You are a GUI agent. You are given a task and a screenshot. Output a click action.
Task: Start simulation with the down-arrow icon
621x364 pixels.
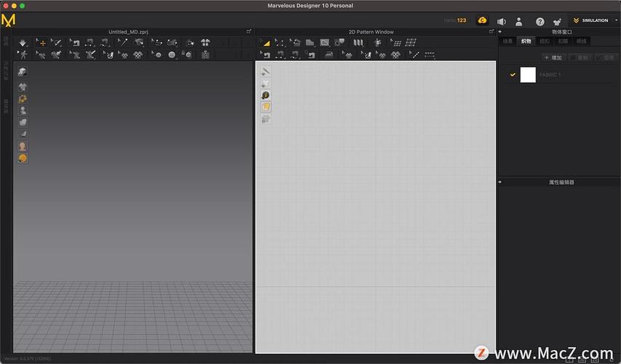click(23, 43)
